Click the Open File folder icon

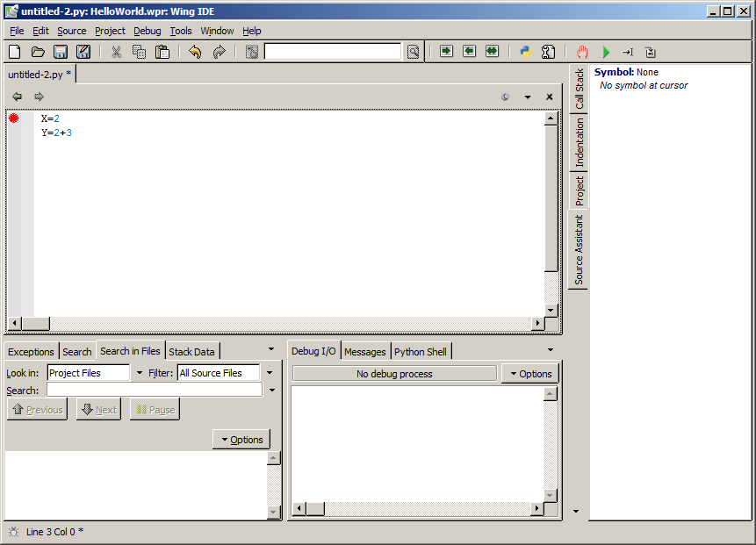(x=38, y=52)
